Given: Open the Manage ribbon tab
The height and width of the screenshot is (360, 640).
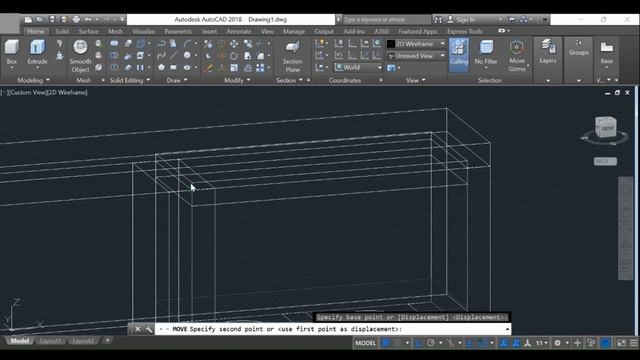Looking at the screenshot, I should tap(294, 31).
